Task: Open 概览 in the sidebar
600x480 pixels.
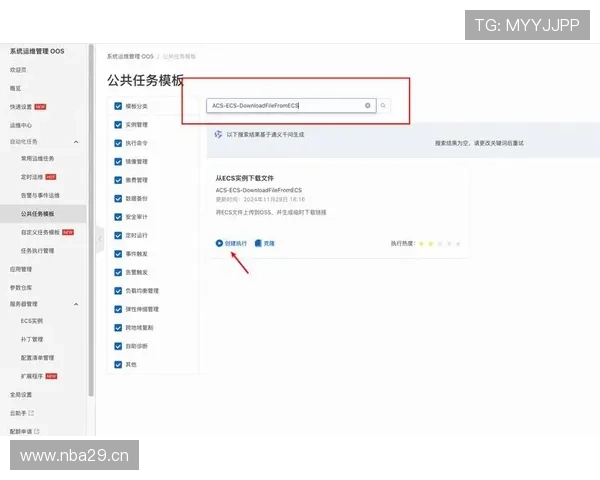Action: pyautogui.click(x=15, y=88)
